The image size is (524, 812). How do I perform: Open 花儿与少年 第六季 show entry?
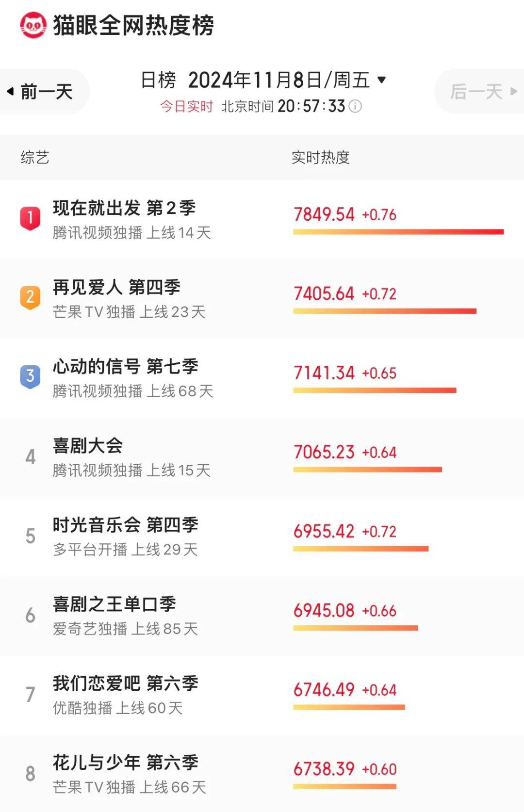coord(125,763)
